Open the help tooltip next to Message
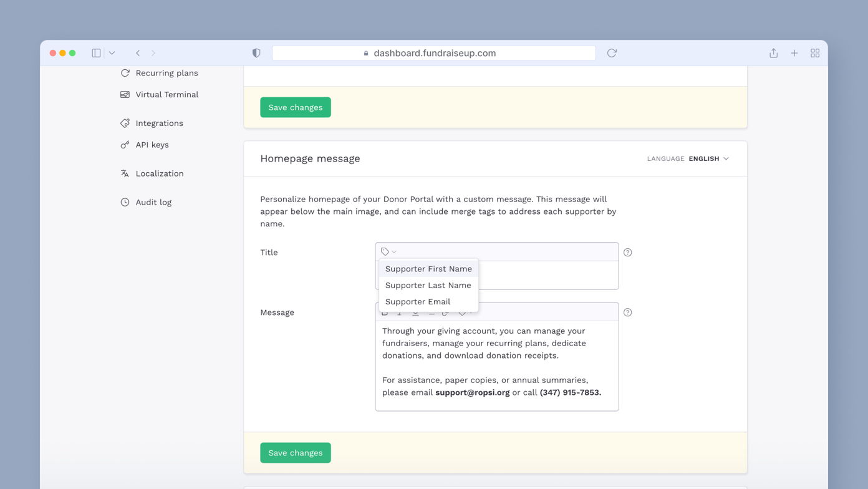This screenshot has width=868, height=489. pos(627,312)
